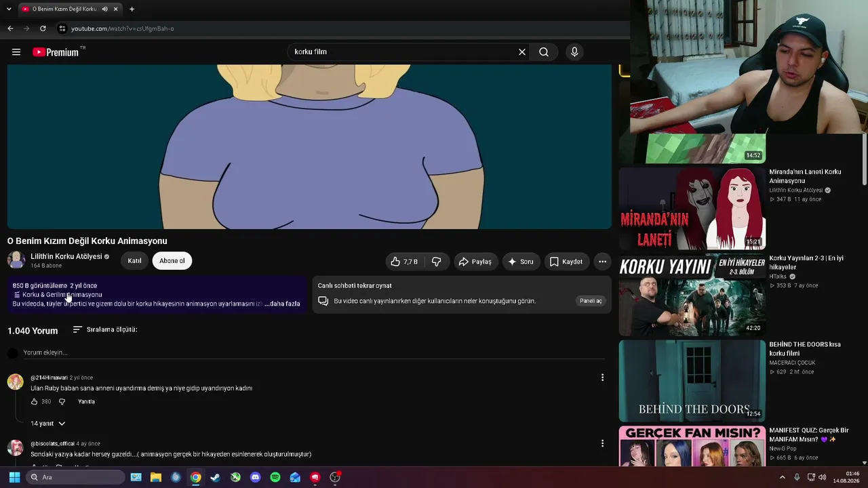
Task: Open the BEHIND THE DOORS video thumbnail
Action: [x=692, y=381]
